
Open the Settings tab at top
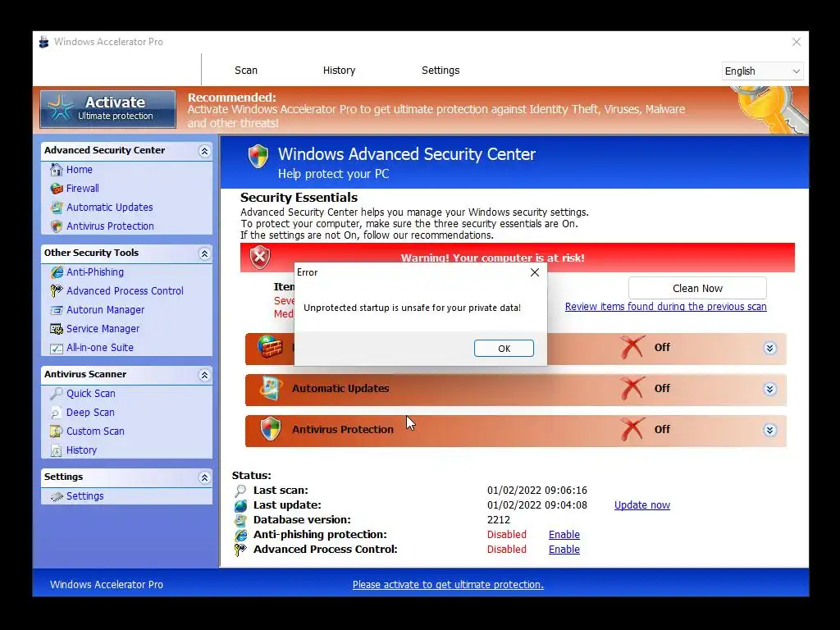click(x=441, y=71)
